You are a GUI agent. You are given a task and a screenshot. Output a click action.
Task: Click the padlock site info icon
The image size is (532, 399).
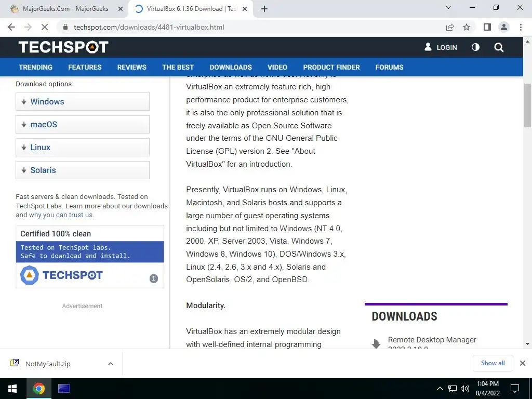[65, 27]
